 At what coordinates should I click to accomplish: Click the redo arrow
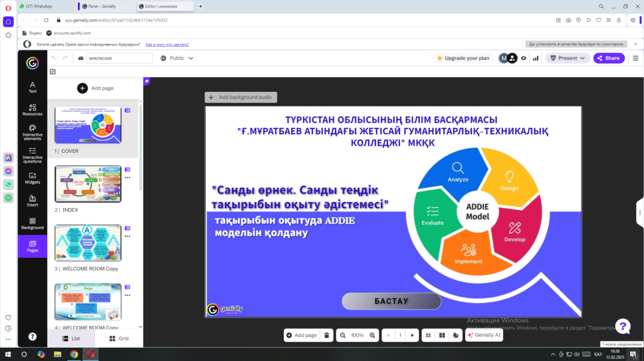[x=65, y=58]
